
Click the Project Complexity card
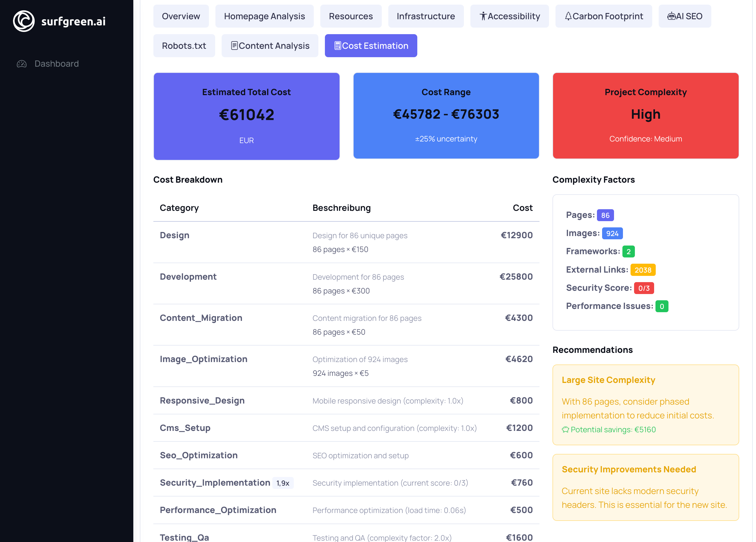tap(646, 116)
